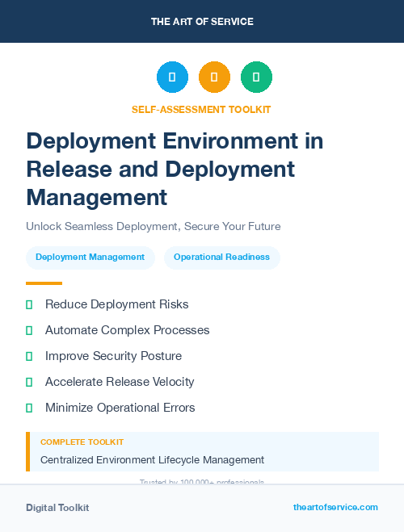Click the Unlock Seamless Deployment subtitle
404x532 pixels.
[154, 226]
